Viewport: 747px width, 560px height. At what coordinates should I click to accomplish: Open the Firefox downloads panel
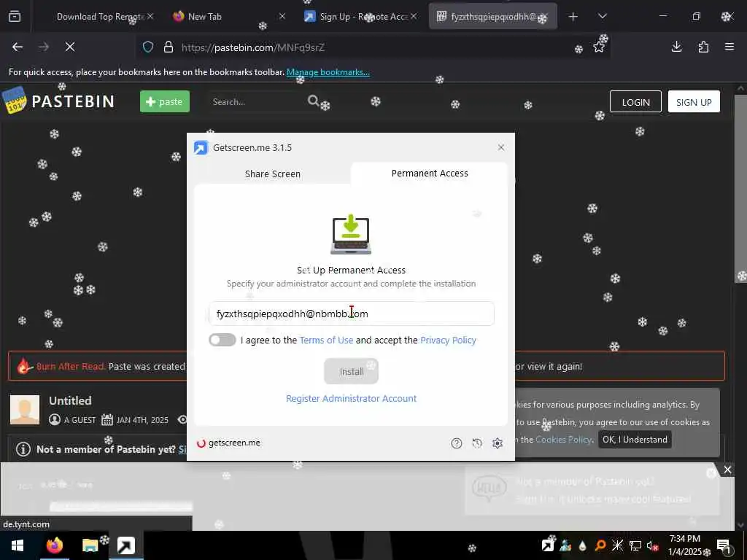676,47
